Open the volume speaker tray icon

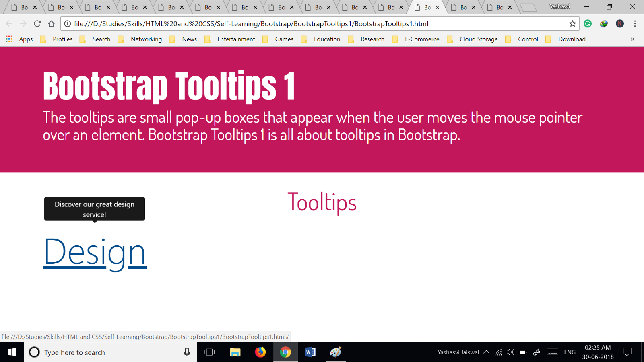510,352
